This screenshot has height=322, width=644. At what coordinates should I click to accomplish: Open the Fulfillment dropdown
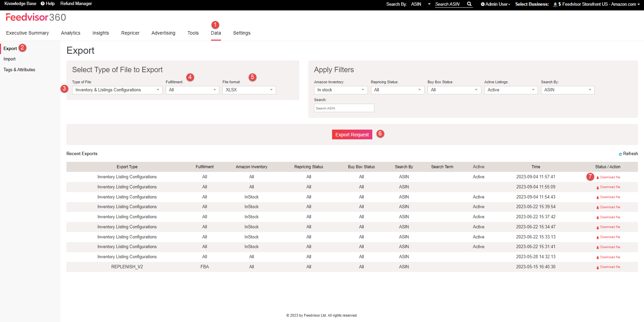point(193,90)
